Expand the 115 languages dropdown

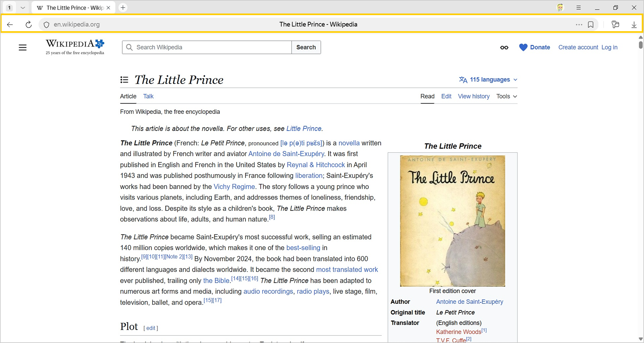pyautogui.click(x=488, y=79)
